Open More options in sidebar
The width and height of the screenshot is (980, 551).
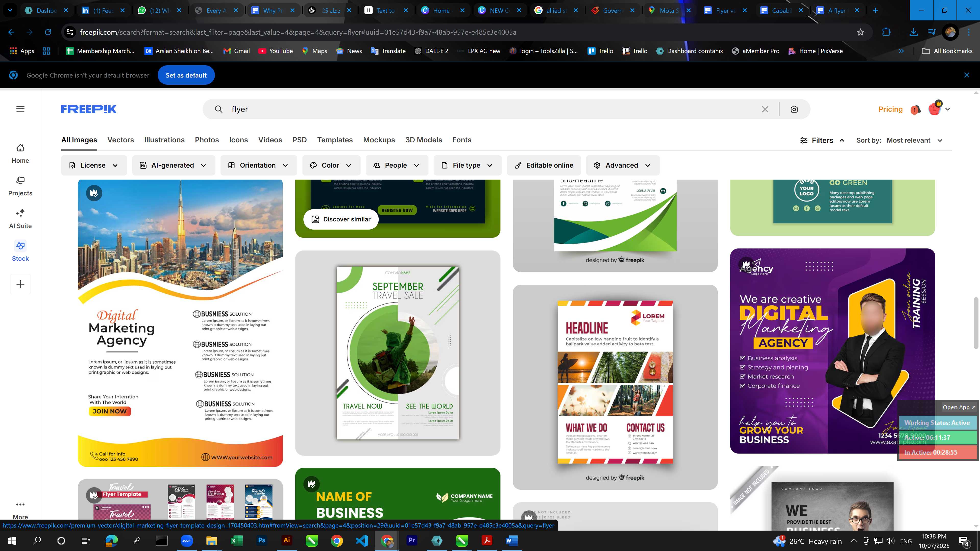[x=20, y=510]
